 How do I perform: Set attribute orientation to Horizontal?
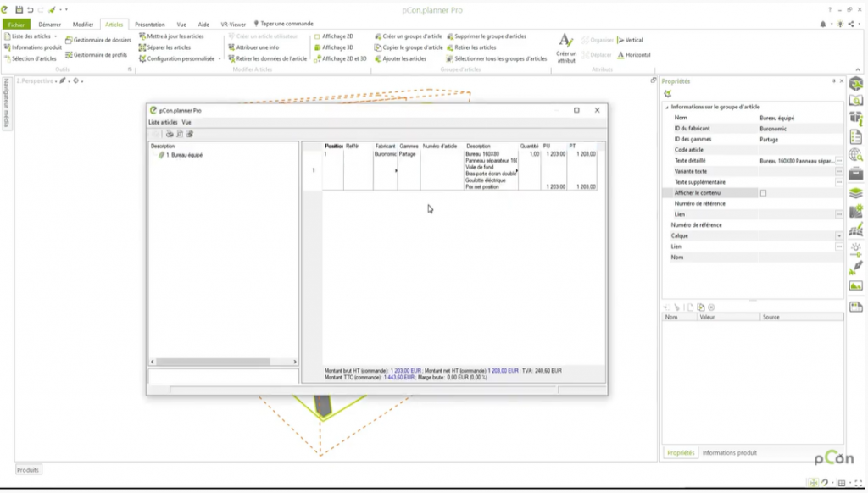click(x=634, y=55)
